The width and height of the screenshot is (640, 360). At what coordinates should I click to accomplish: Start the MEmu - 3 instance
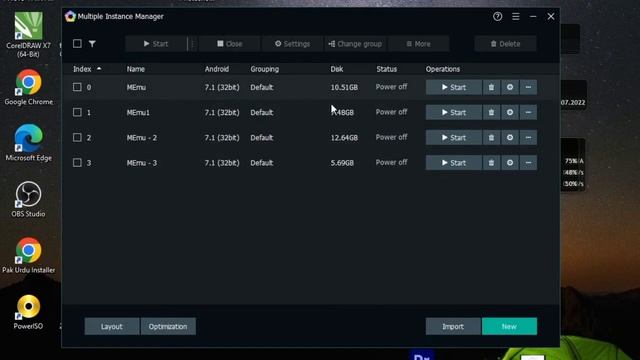(454, 163)
